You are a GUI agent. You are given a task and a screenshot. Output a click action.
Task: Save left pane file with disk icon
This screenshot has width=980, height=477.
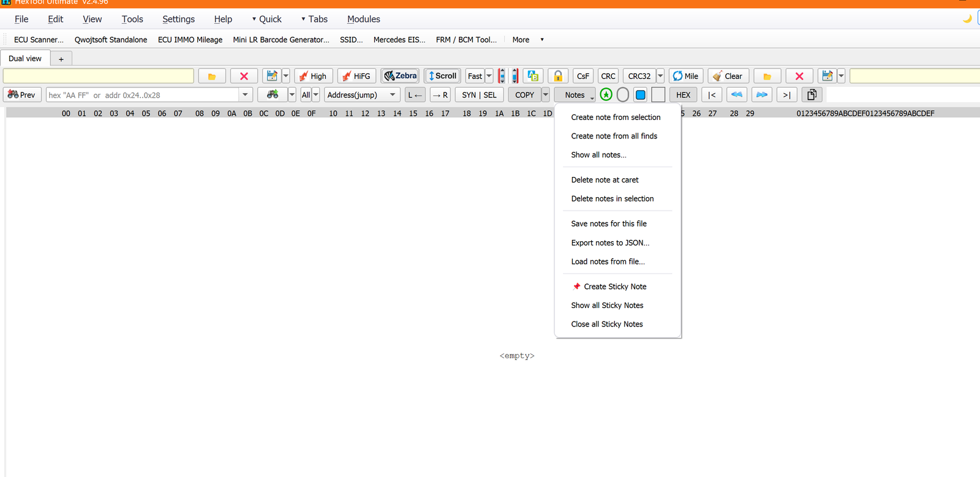pyautogui.click(x=272, y=76)
